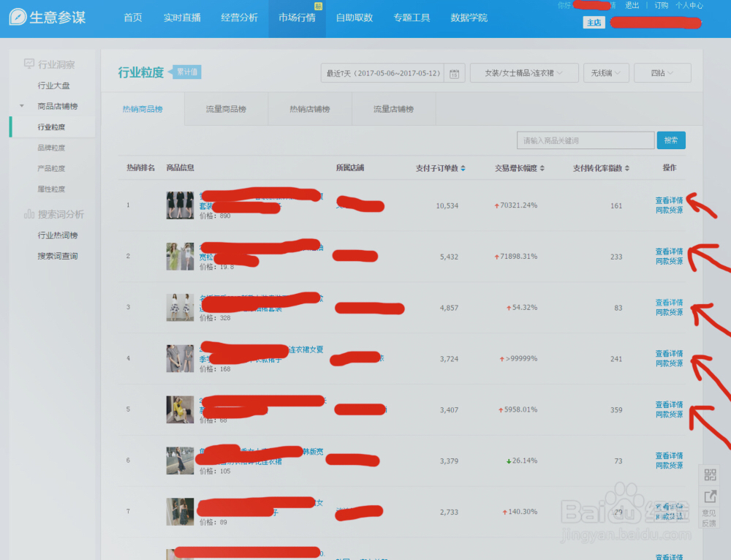Image resolution: width=731 pixels, height=560 pixels.
Task: Click 查看详情 for rank 1 product
Action: pyautogui.click(x=669, y=200)
